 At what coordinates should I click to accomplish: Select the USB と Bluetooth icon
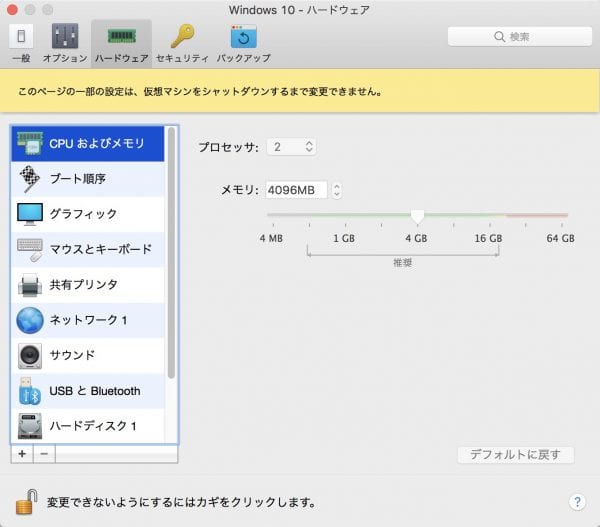coord(30,391)
